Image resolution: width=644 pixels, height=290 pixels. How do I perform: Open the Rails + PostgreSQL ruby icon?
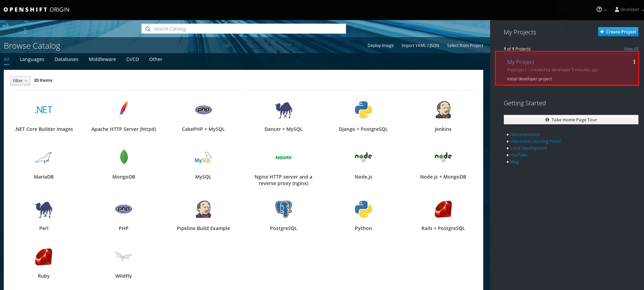point(443,209)
